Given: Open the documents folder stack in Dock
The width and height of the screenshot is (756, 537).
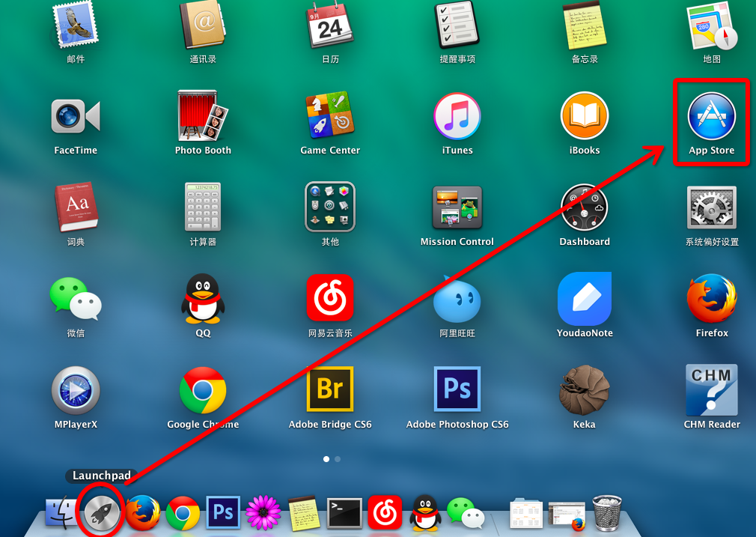Looking at the screenshot, I should pos(526,514).
